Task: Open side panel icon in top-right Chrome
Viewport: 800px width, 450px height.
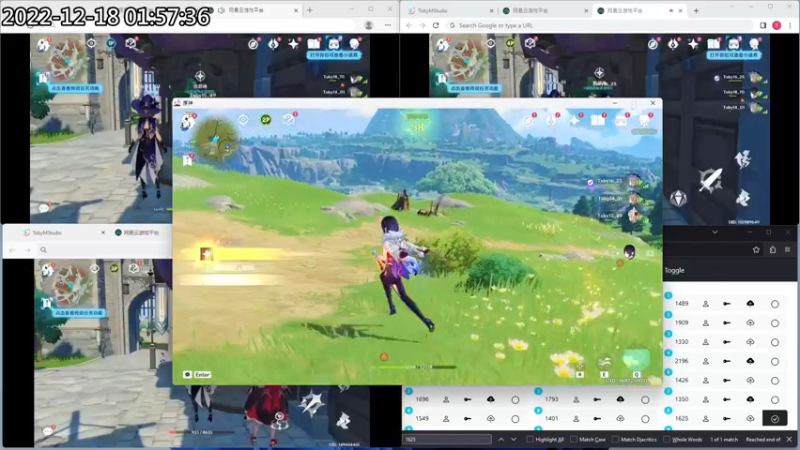Action: 763,25
